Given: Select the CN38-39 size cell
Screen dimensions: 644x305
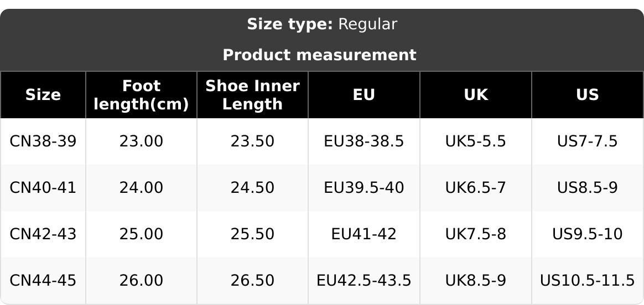Looking at the screenshot, I should pos(43,141).
